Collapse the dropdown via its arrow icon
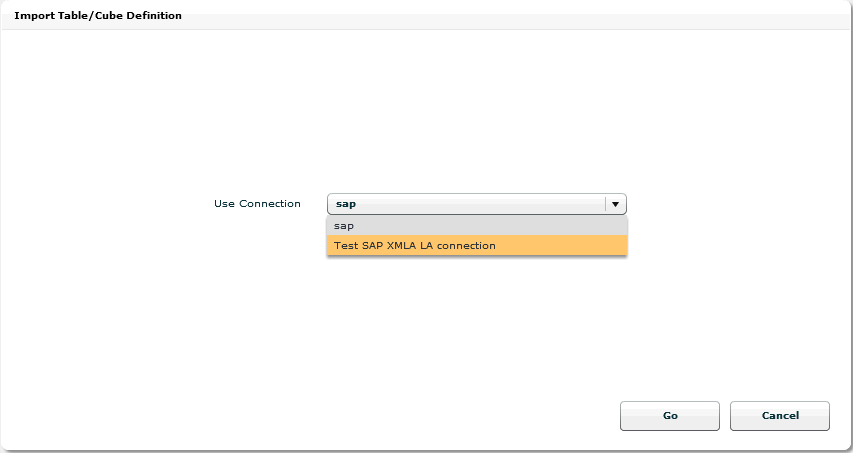 [615, 204]
